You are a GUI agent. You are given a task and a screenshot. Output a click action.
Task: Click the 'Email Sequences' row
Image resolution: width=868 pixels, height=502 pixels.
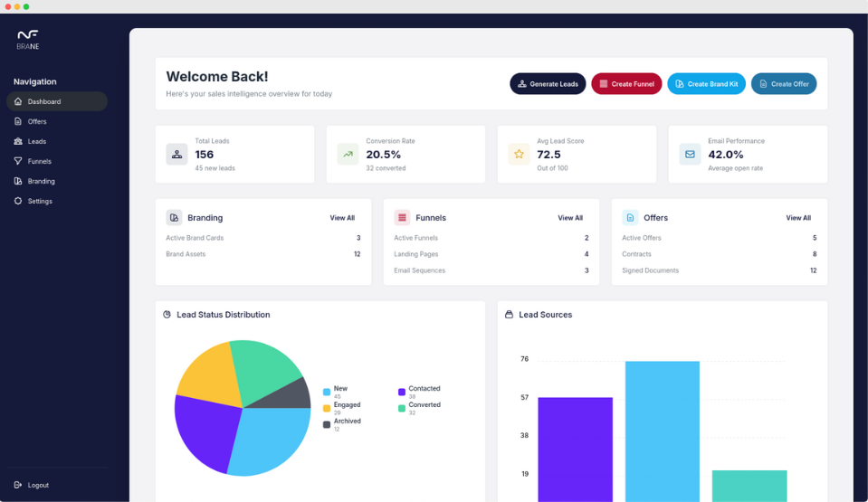tap(491, 270)
